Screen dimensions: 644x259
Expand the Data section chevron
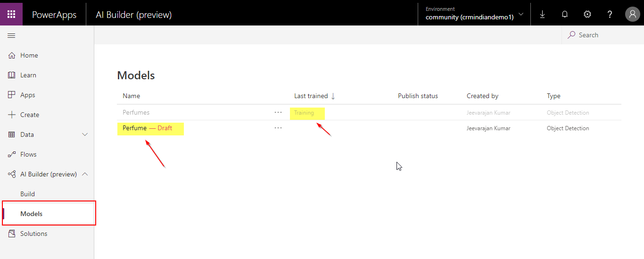pos(85,134)
